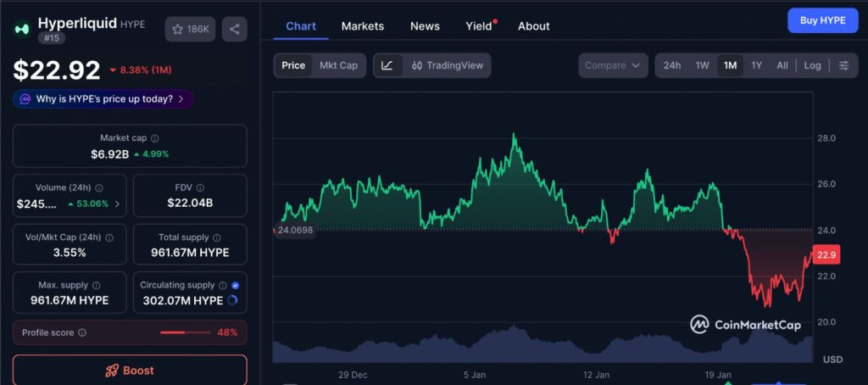Viewport: 868px width, 385px height.
Task: Click the Profile score progress bar
Action: point(186,332)
